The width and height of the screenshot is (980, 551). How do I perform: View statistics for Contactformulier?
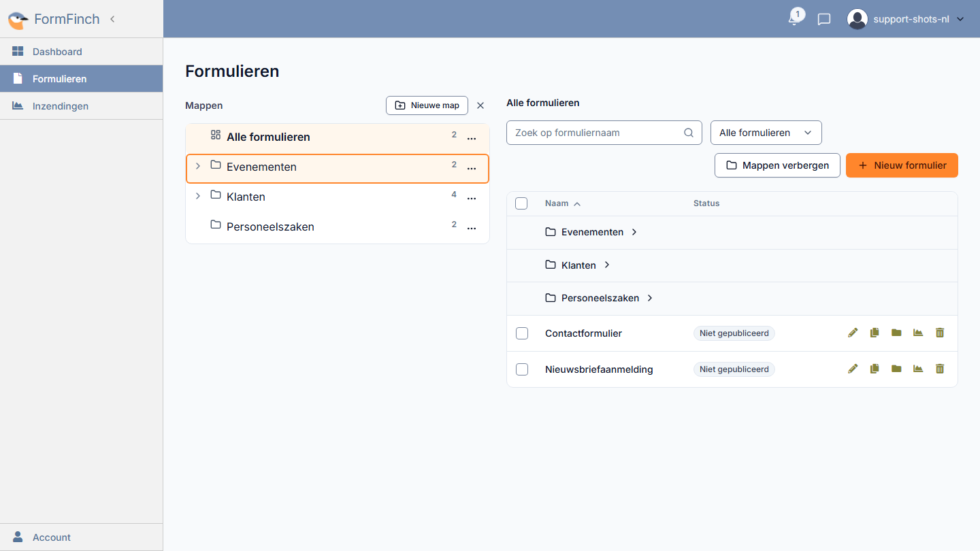918,333
